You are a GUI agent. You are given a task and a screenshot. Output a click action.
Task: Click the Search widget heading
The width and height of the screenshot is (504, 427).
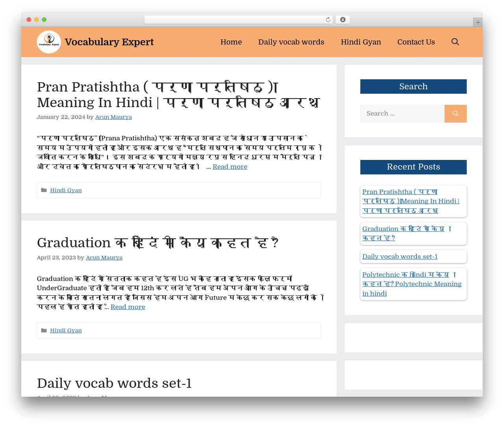tap(413, 87)
